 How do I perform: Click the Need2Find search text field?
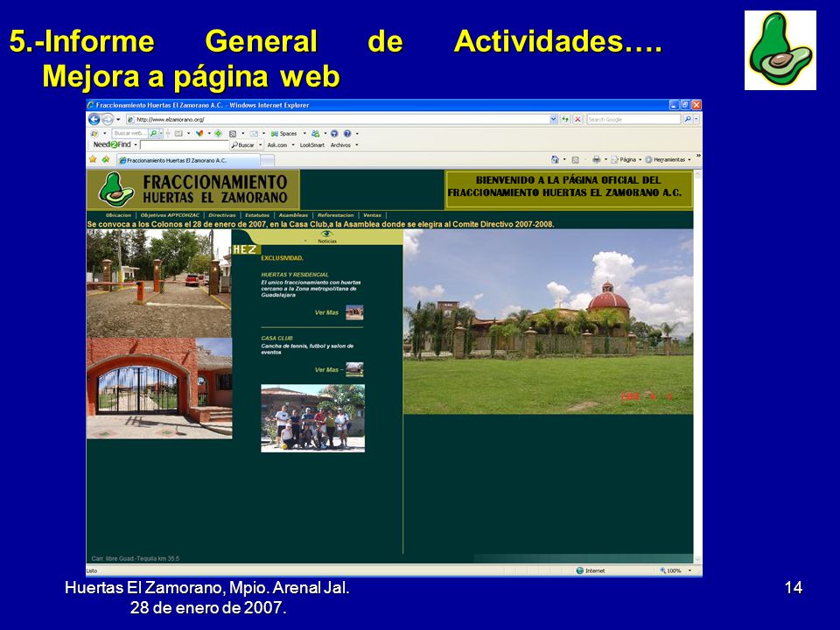(x=185, y=144)
